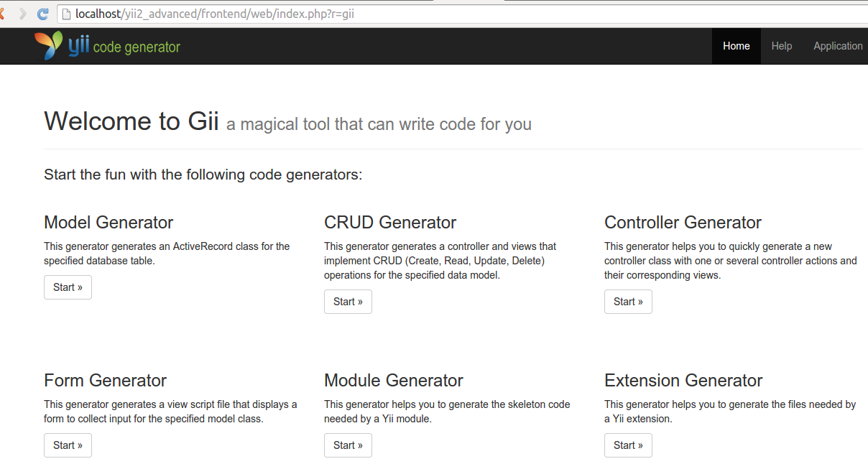Viewport: 868px width, 464px height.
Task: Start the CRUD Generator
Action: 348,302
